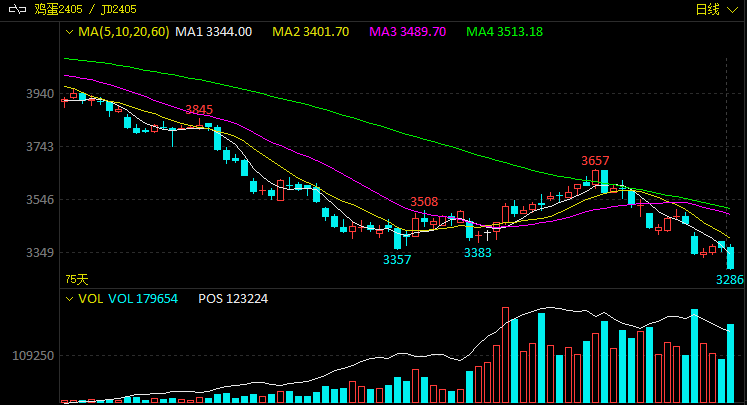
Task: Open the 日线 period dropdown
Action: point(716,10)
